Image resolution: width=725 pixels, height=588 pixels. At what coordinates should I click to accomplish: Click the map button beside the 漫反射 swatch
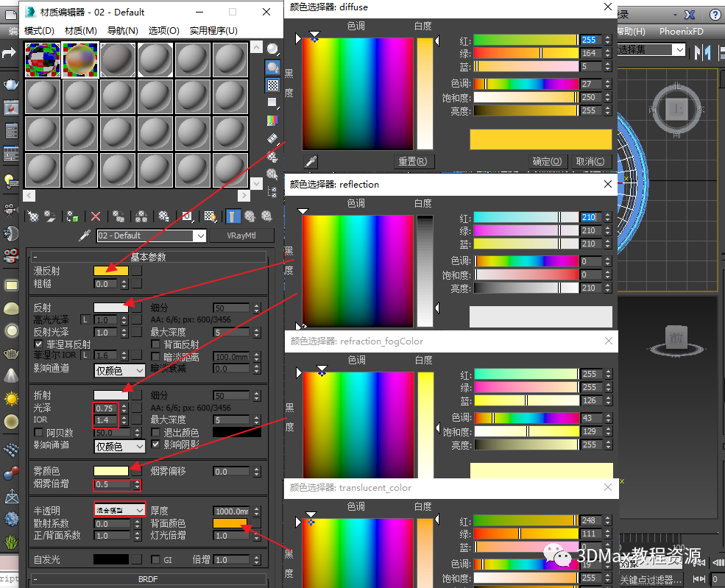136,271
